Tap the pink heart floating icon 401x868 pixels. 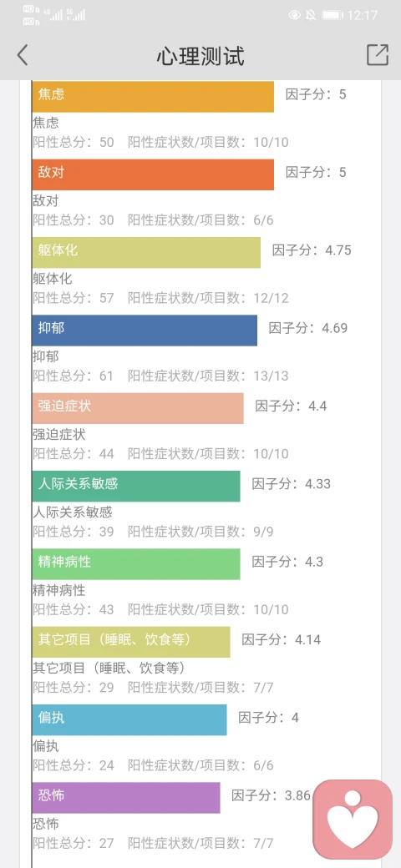point(353,820)
